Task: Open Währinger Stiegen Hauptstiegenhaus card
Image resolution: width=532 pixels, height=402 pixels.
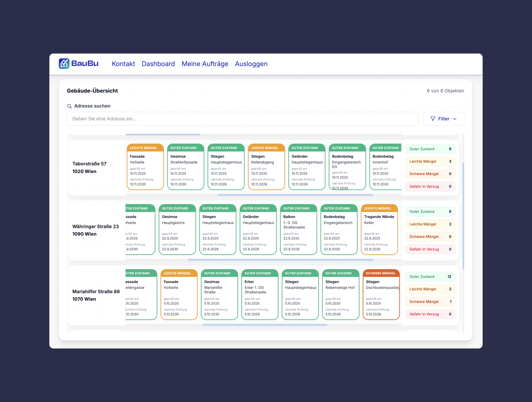Action: pyautogui.click(x=218, y=229)
